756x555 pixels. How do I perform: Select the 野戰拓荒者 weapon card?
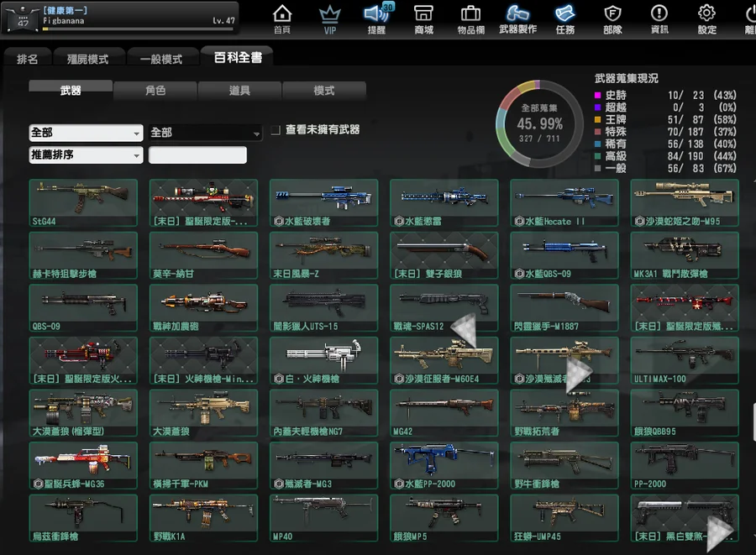tap(564, 413)
